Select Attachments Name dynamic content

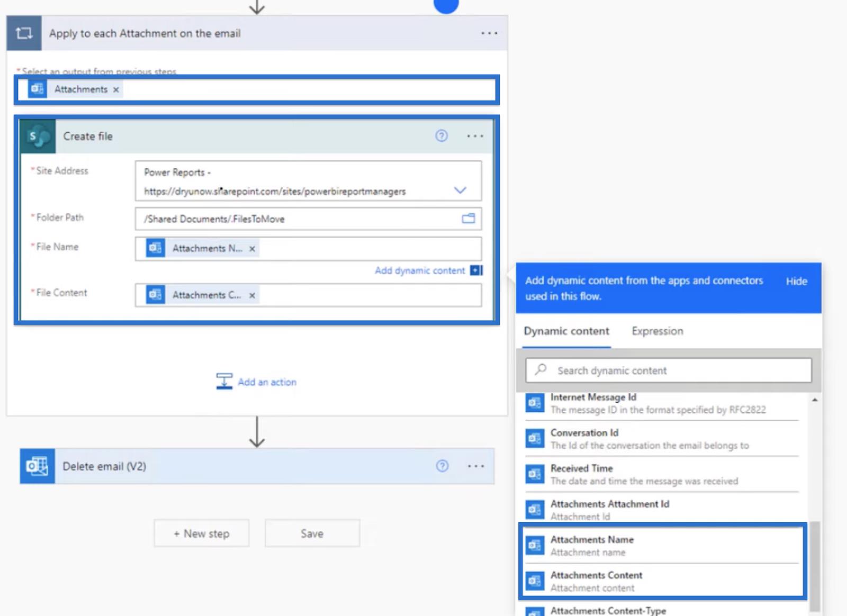pyautogui.click(x=662, y=545)
